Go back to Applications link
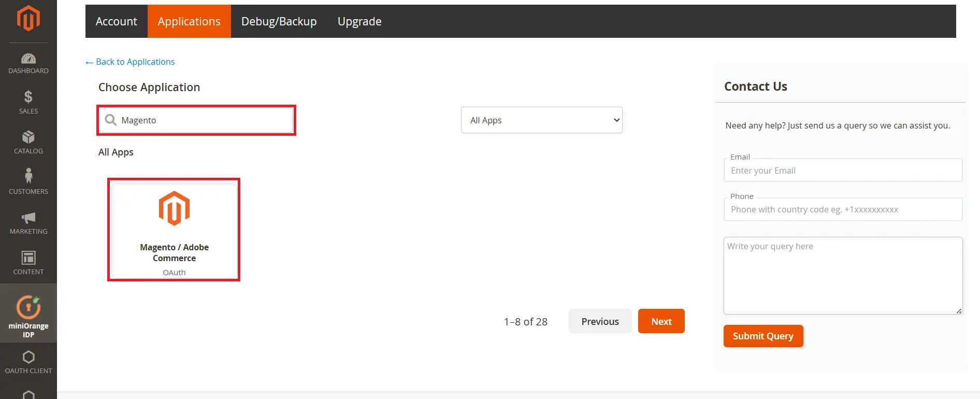This screenshot has height=399, width=980. [130, 62]
